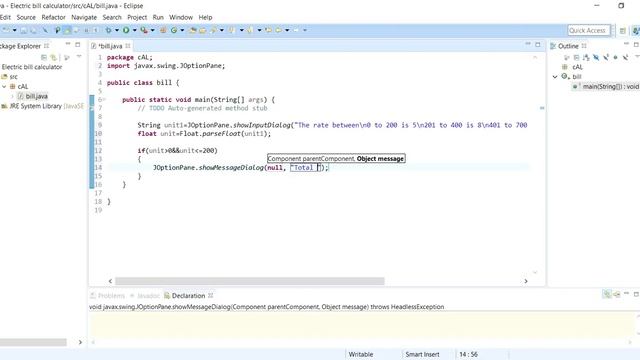Click the New Java Class icon
This screenshot has height=360, width=640.
[x=174, y=30]
